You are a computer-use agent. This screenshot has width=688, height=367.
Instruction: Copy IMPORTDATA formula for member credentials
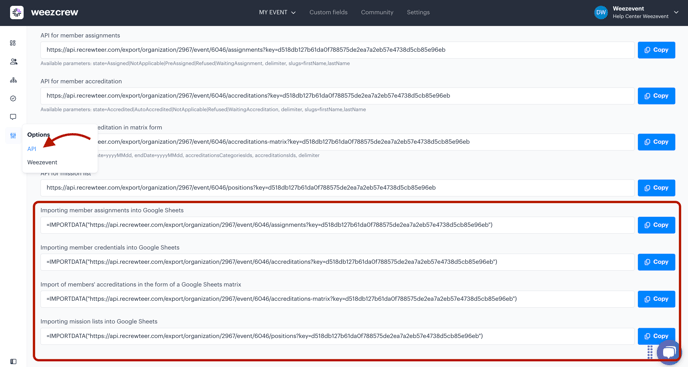tap(656, 262)
